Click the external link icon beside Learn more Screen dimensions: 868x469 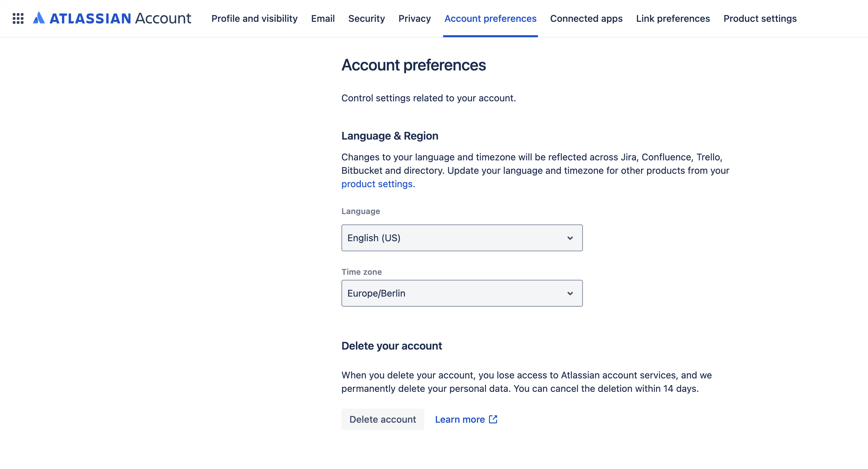493,419
